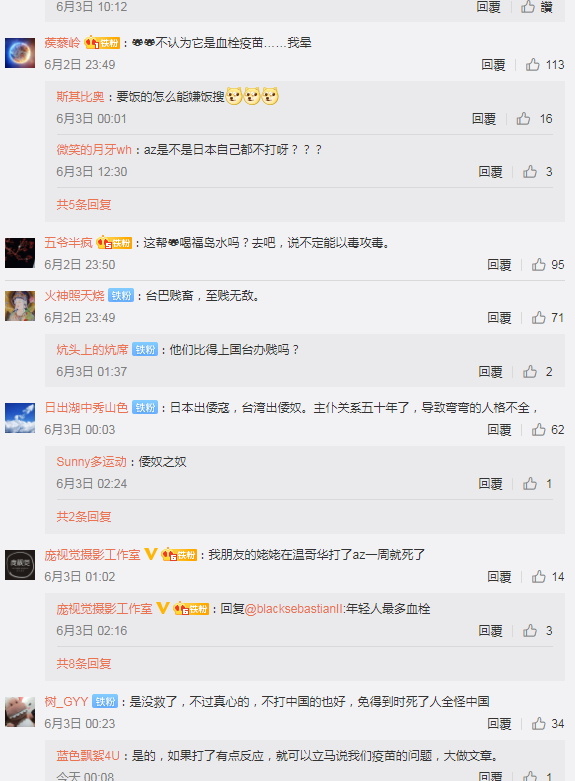The width and height of the screenshot is (575, 781).
Task: Like Sunny多运动's reply with 1 like
Action: click(x=529, y=483)
